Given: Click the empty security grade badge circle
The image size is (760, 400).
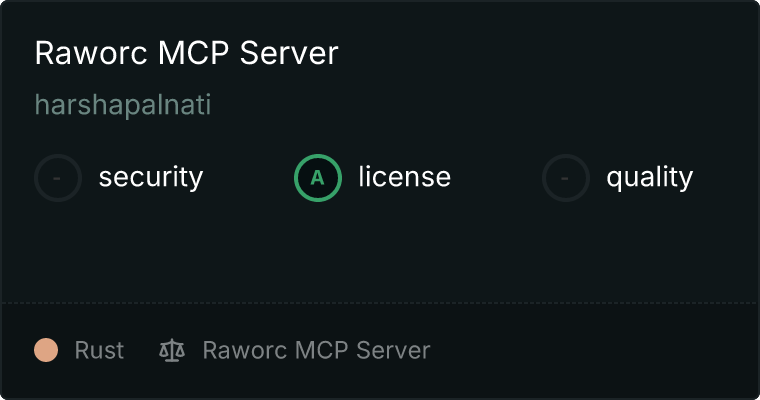Looking at the screenshot, I should tap(58, 178).
